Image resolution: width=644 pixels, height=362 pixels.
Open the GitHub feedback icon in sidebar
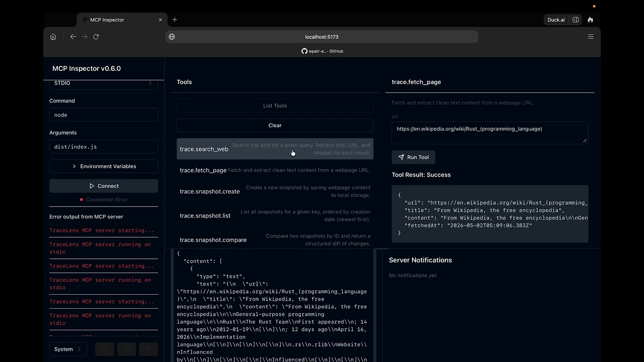pyautogui.click(x=148, y=349)
